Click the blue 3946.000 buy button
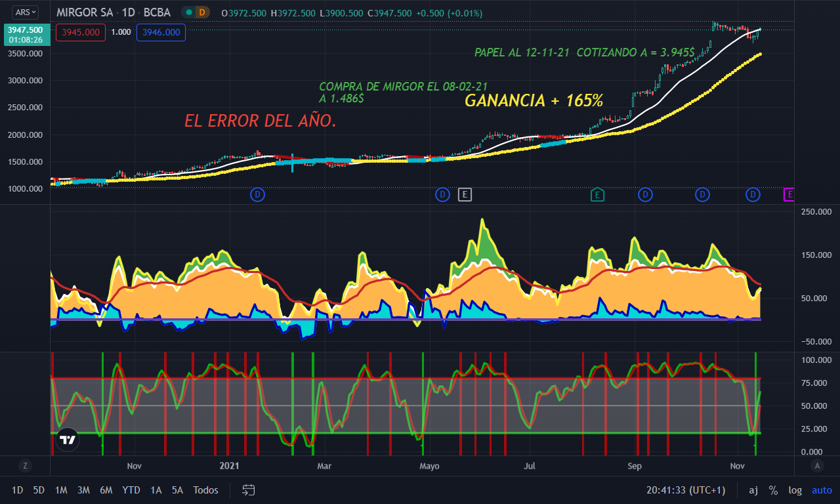The width and height of the screenshot is (840, 504). (161, 32)
